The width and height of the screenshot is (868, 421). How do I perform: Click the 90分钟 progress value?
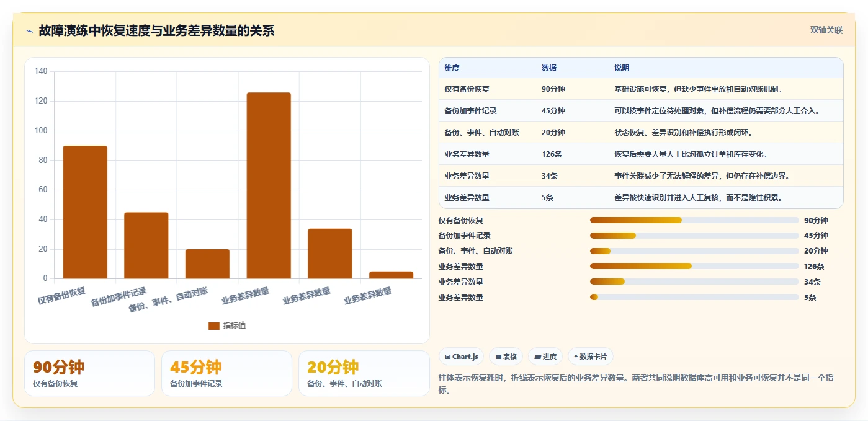pos(816,220)
